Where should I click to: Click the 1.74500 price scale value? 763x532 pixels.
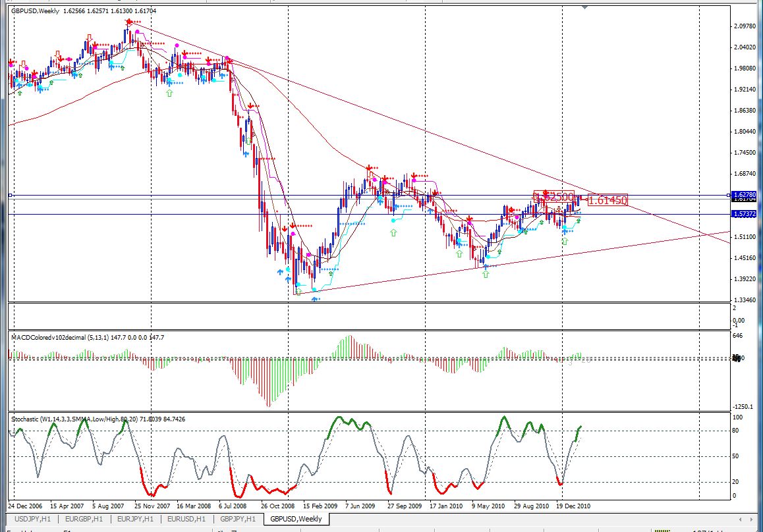pos(745,153)
